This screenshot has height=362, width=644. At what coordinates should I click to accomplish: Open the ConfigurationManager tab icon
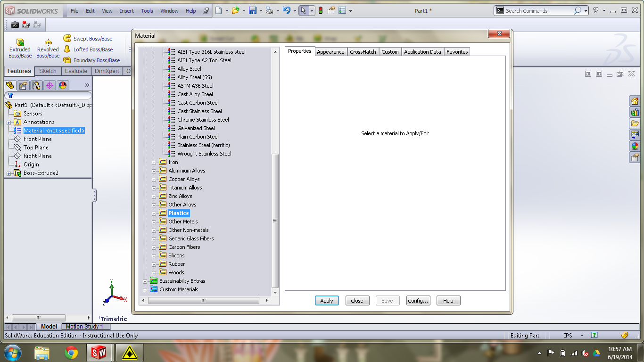pyautogui.click(x=36, y=85)
